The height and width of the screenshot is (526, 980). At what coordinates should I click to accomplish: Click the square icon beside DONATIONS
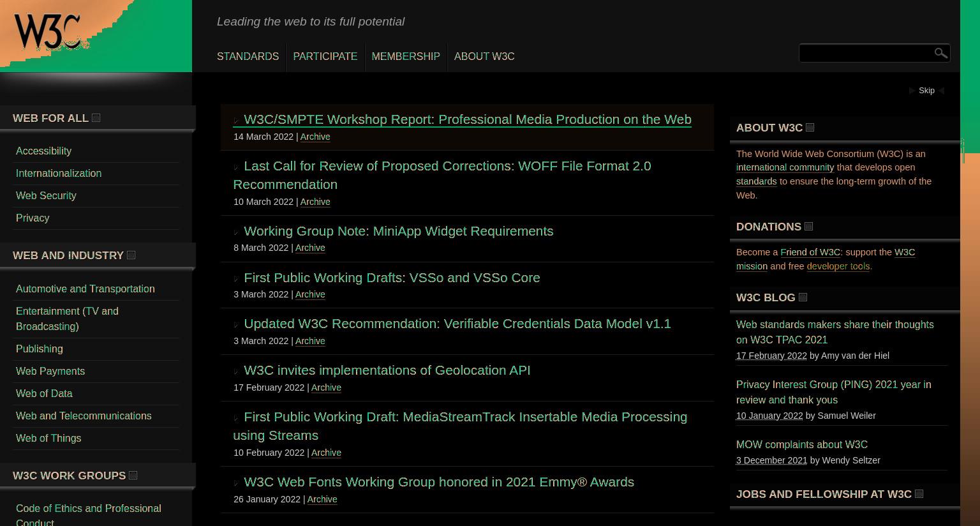click(x=808, y=226)
